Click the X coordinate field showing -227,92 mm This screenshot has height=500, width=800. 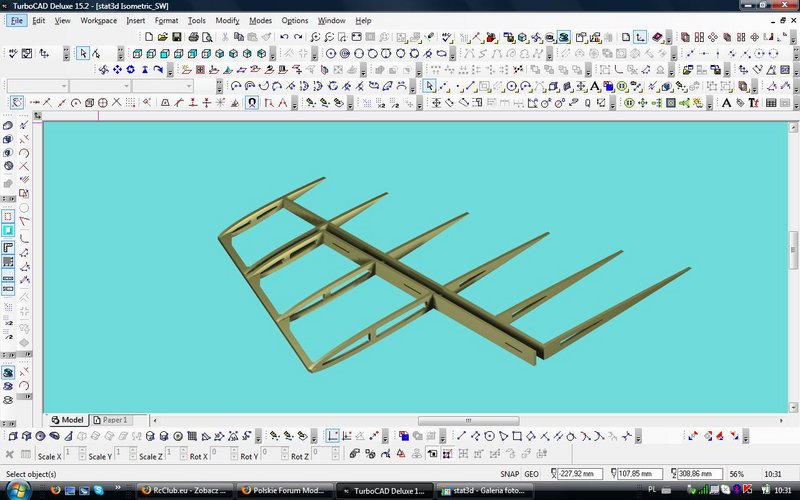580,474
